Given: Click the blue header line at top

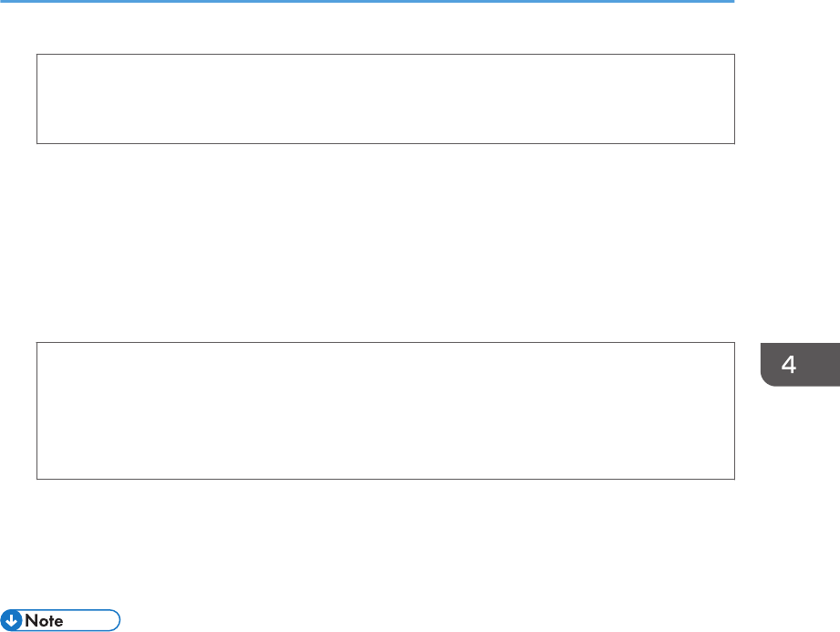Looking at the screenshot, I should click(x=367, y=2).
